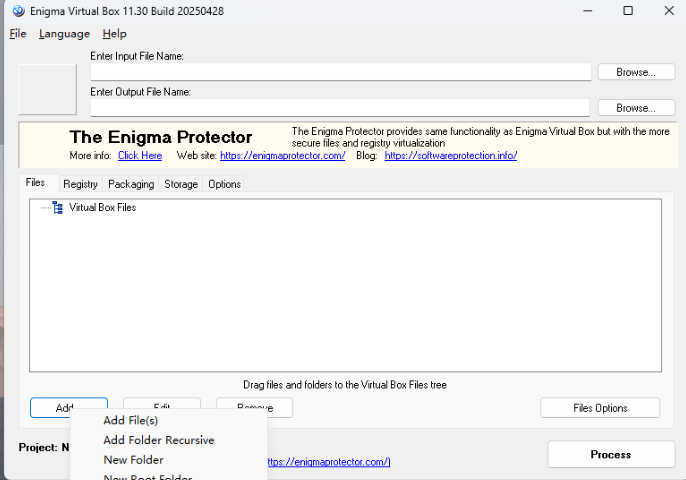Screen dimensions: 686x480
Task: Click the Edit button
Action: (162, 403)
